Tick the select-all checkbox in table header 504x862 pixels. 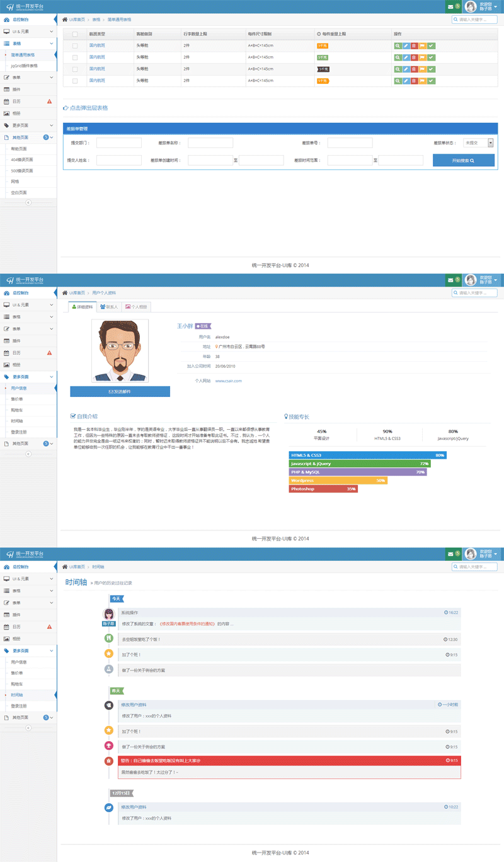[x=75, y=34]
